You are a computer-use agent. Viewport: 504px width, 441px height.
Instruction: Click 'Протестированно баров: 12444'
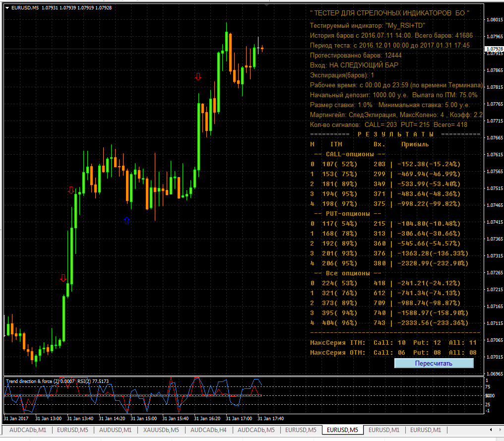(356, 56)
